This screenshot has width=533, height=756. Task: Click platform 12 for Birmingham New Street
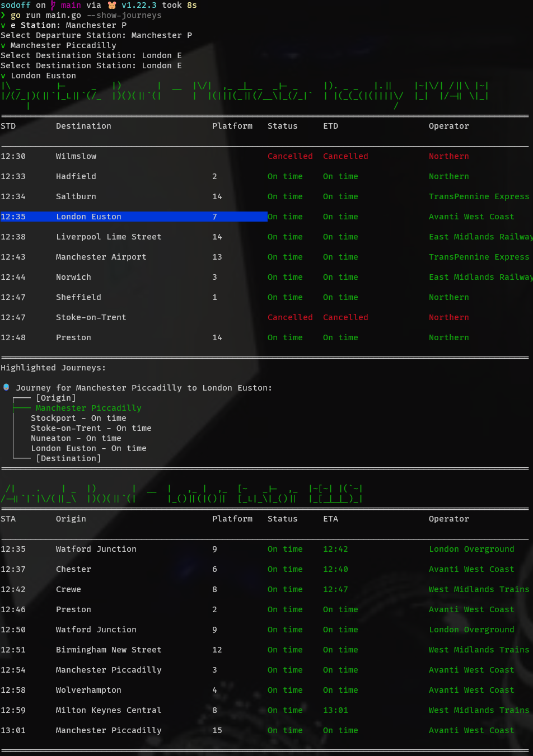[217, 650]
